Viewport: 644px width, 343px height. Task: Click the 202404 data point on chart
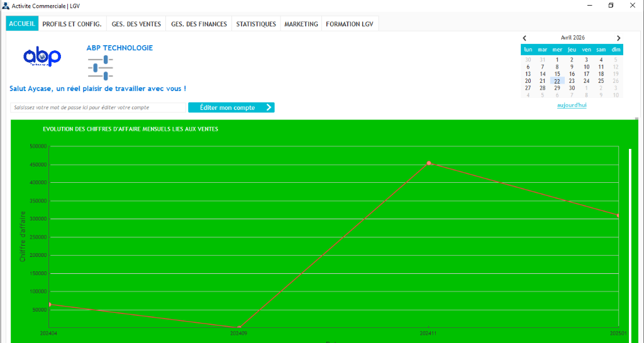tap(49, 305)
